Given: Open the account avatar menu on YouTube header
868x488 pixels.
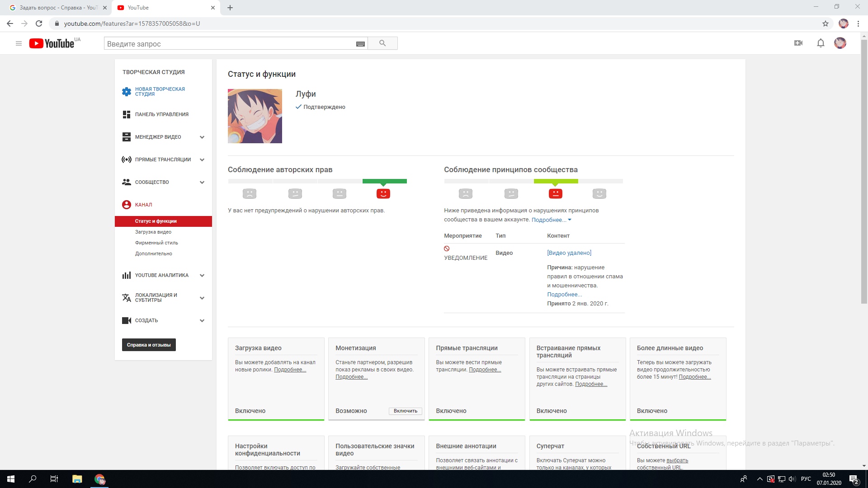Looking at the screenshot, I should 840,43.
